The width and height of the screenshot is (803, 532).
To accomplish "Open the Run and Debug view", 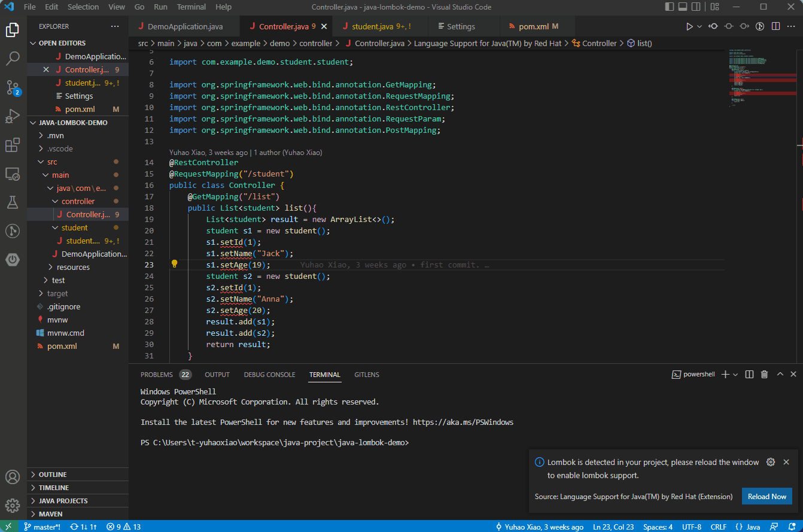I will pyautogui.click(x=13, y=116).
